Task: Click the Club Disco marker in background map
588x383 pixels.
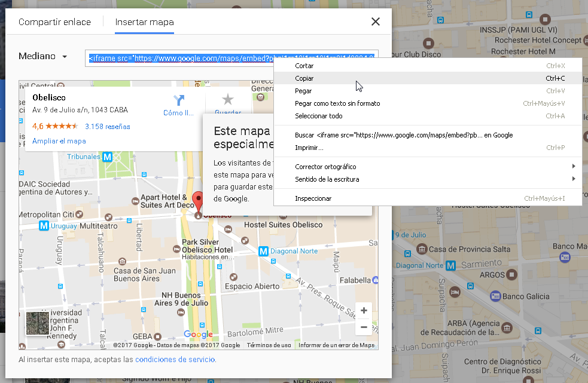Action: 428,43
